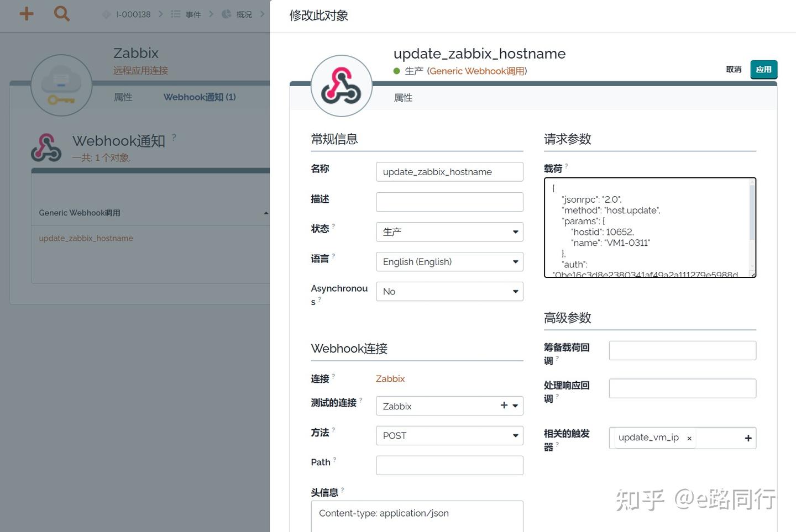Image resolution: width=796 pixels, height=532 pixels.
Task: Remove the update_vm_ip trigger tag
Action: [x=689, y=438]
